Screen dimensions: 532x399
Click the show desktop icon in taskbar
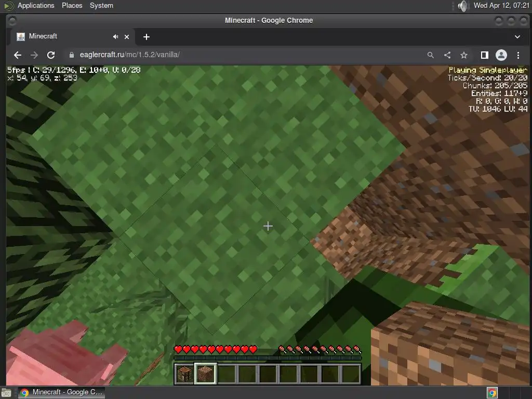[x=6, y=393]
